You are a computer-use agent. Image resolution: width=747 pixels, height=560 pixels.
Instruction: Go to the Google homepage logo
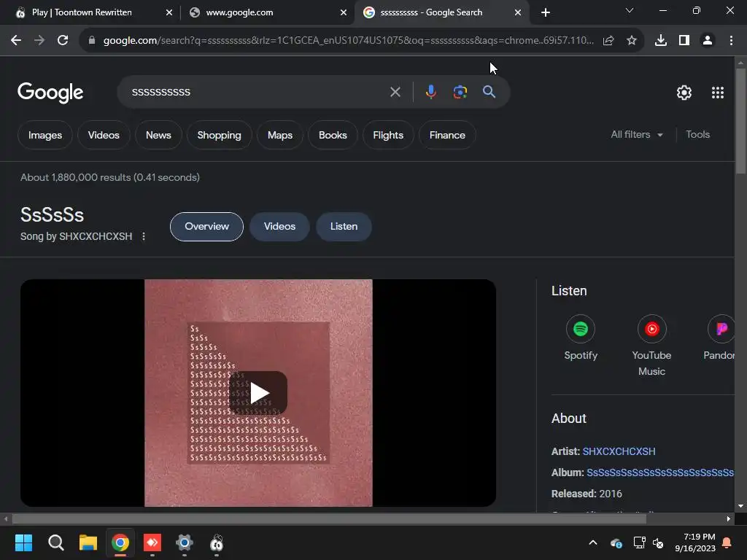pyautogui.click(x=50, y=93)
